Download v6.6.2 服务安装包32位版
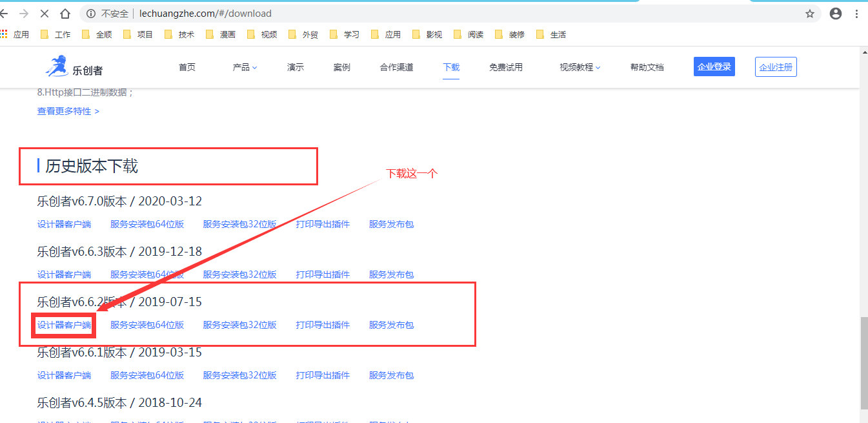Image resolution: width=868 pixels, height=423 pixels. tap(239, 325)
